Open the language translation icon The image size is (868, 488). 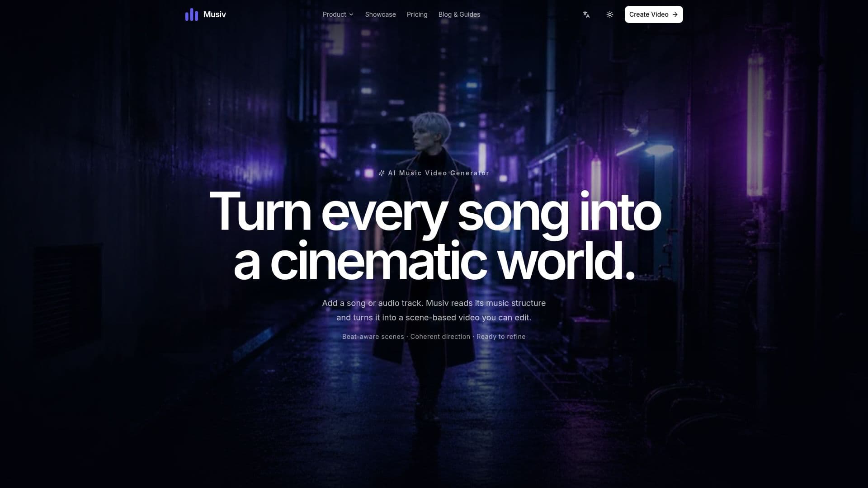tap(586, 14)
